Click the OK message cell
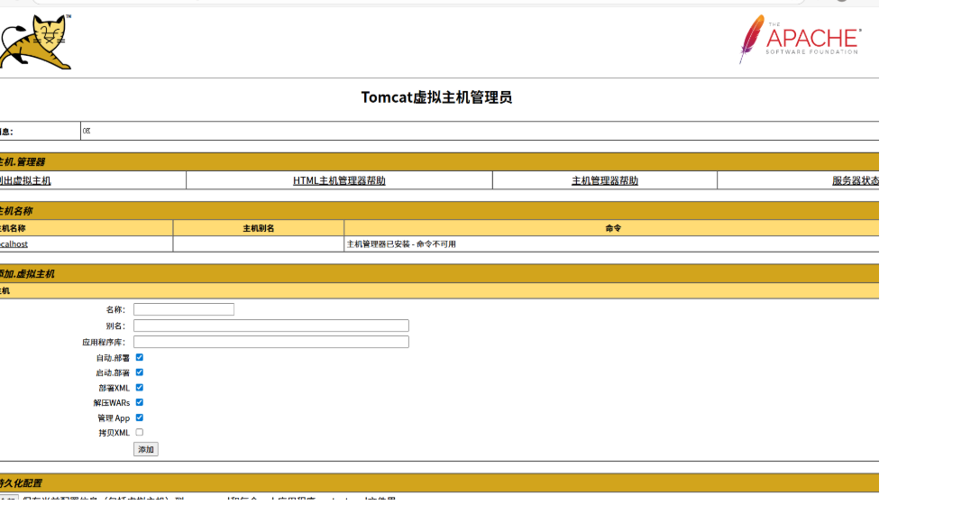Viewport: 980px width, 505px height. click(480, 132)
